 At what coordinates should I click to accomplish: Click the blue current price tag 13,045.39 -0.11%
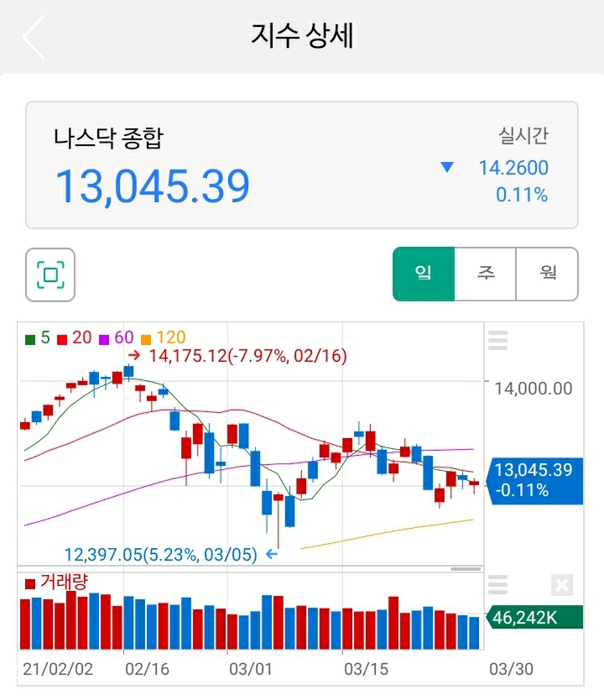tap(534, 481)
